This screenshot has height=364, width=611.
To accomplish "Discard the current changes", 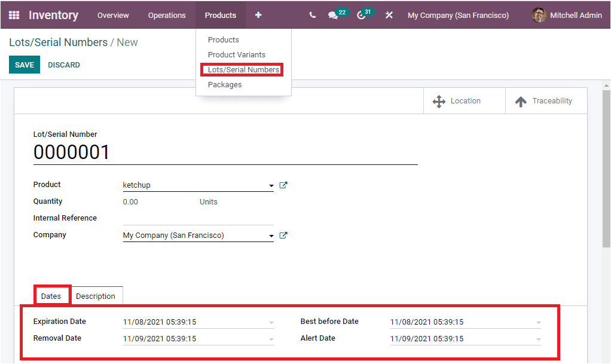I will pos(63,65).
